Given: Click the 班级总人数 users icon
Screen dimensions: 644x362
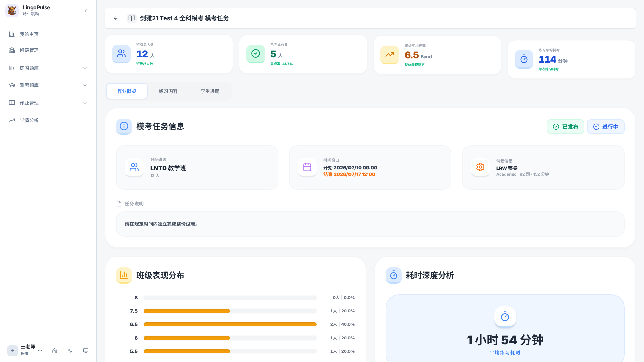Looking at the screenshot, I should [x=121, y=54].
